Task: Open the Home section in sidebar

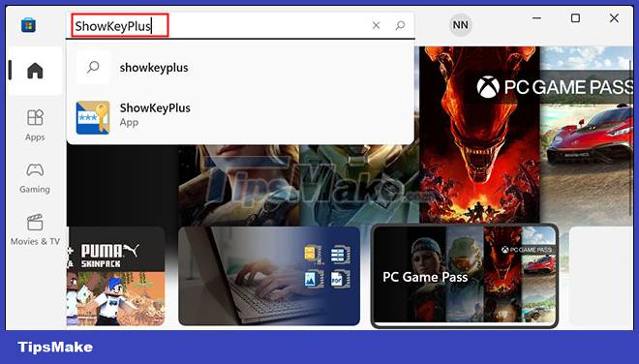Action: pyautogui.click(x=35, y=71)
